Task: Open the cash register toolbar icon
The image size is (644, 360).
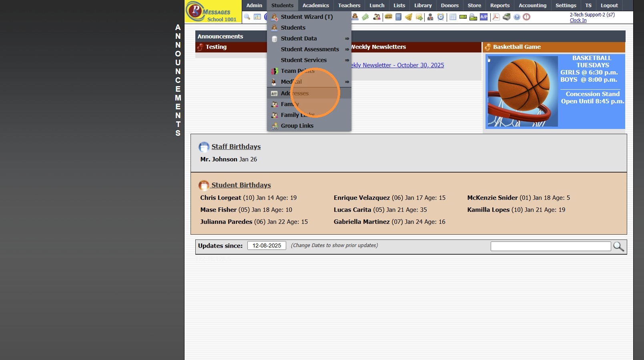Action: pos(506,17)
